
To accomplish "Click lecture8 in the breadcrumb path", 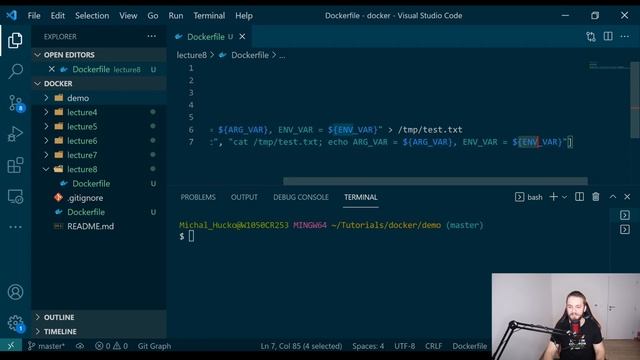I will [191, 55].
